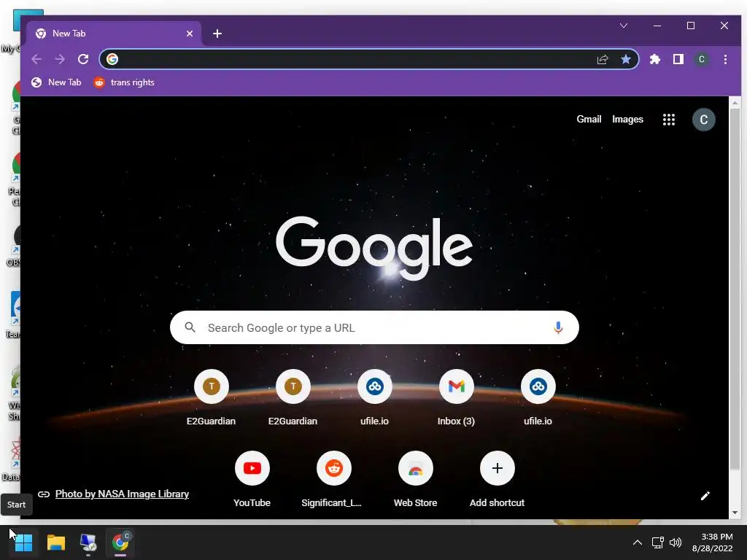747x560 pixels.
Task: Open the Significant_L... Reddit shortcut
Action: click(334, 478)
